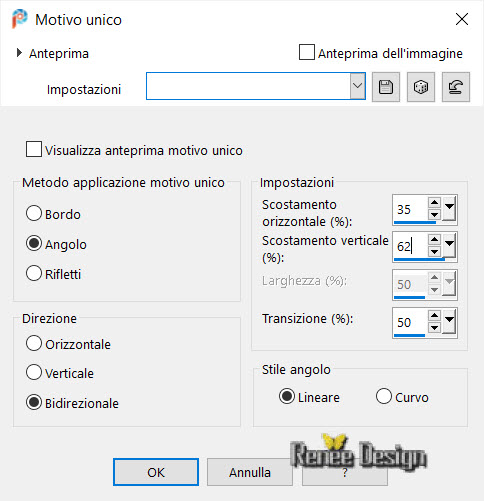Click the randomize parameters dice icon

(x=421, y=87)
